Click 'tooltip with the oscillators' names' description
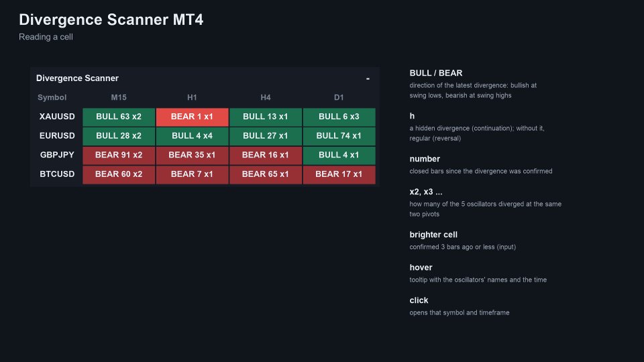 (478, 280)
